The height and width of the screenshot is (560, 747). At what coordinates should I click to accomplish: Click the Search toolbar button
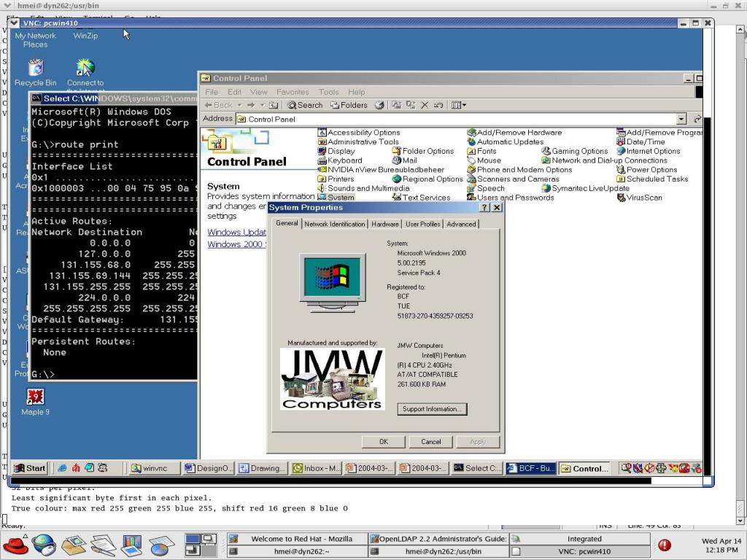pyautogui.click(x=305, y=105)
